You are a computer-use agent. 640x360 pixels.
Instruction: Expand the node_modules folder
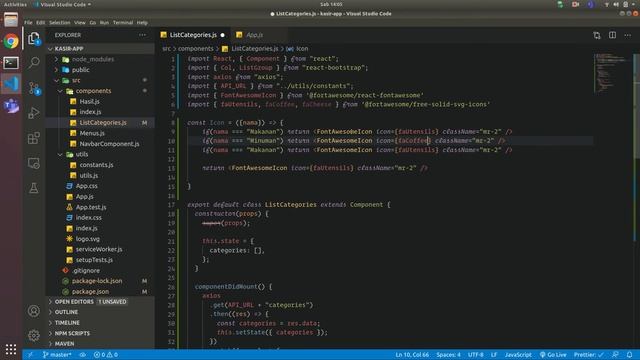click(56, 59)
